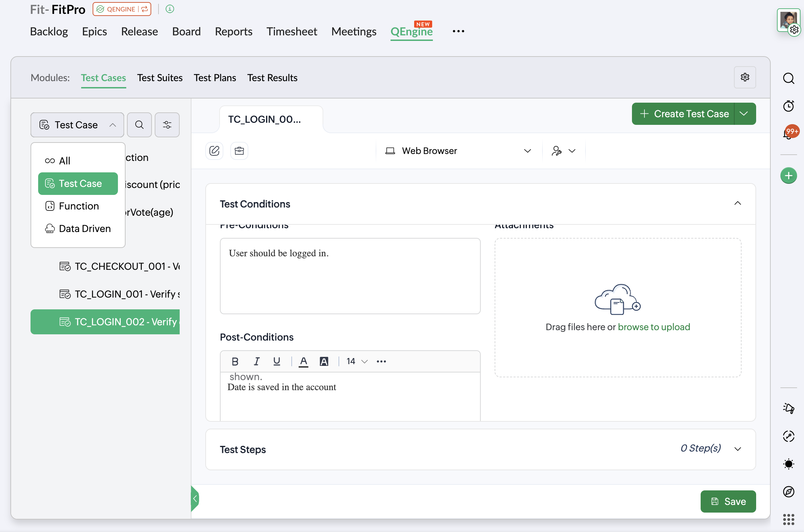
Task: Click the browse to upload link
Action: 654,327
